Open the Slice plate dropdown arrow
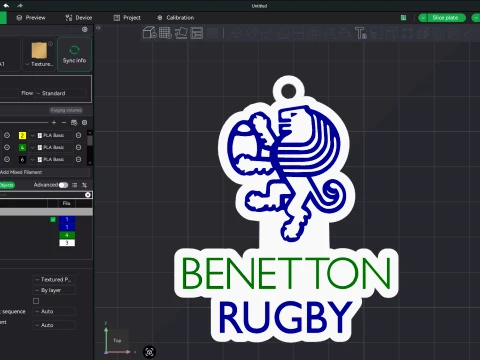The image size is (480, 360). 423,18
